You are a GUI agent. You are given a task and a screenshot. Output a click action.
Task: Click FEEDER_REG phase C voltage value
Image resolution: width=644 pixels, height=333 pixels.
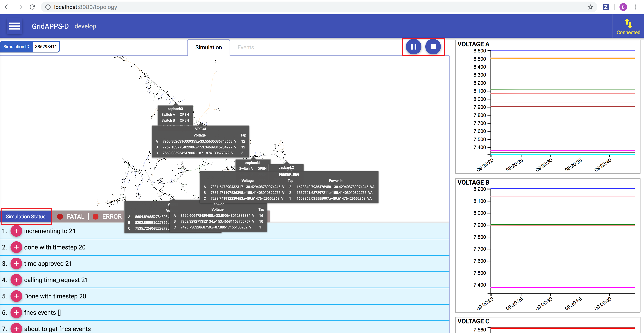pyautogui.click(x=247, y=198)
